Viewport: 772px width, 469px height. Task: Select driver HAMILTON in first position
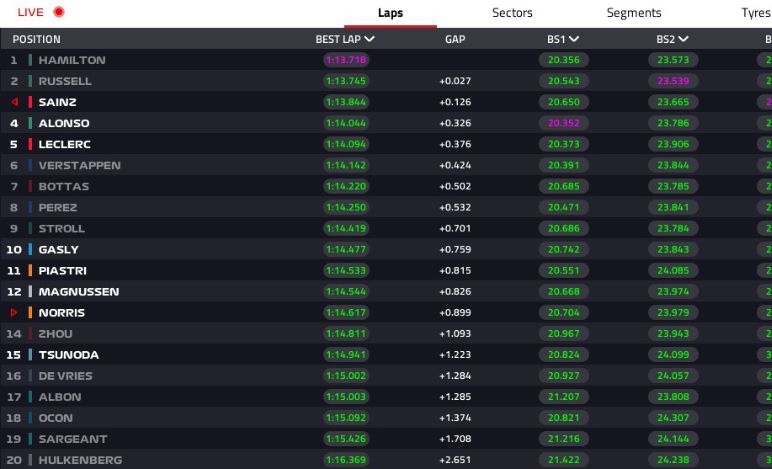(x=72, y=60)
